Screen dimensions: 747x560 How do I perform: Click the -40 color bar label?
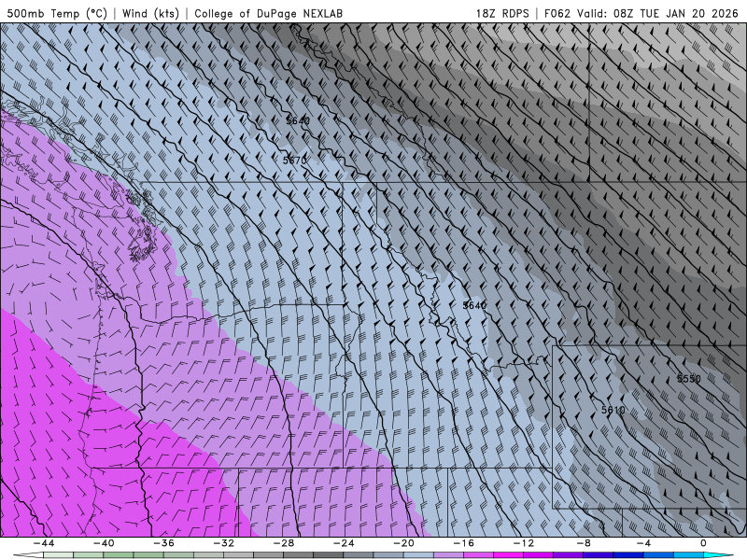104,543
